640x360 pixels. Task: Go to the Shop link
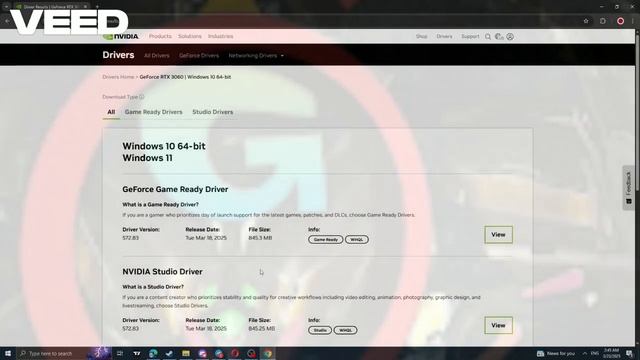tap(422, 36)
